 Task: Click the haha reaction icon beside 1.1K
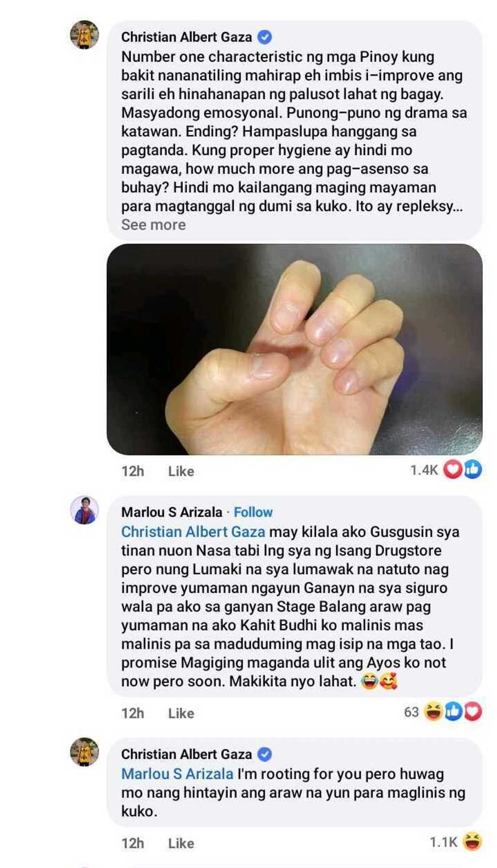[472, 842]
